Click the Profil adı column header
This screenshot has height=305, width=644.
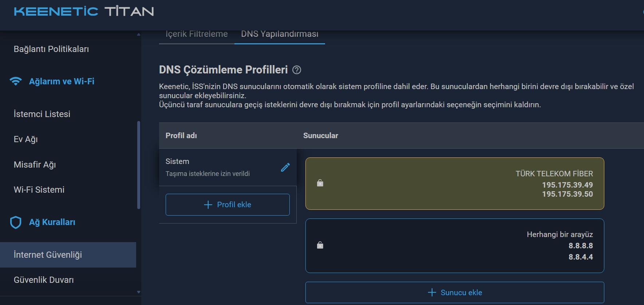click(x=181, y=136)
